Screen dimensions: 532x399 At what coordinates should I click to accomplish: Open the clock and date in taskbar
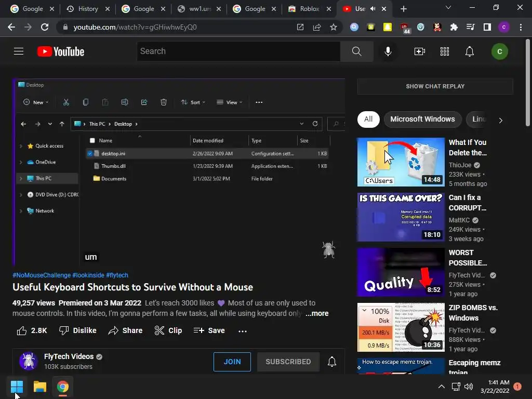495,387
